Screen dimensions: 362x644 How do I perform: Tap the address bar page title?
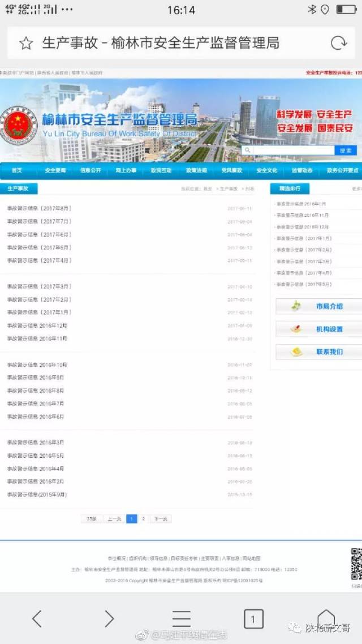(x=161, y=42)
